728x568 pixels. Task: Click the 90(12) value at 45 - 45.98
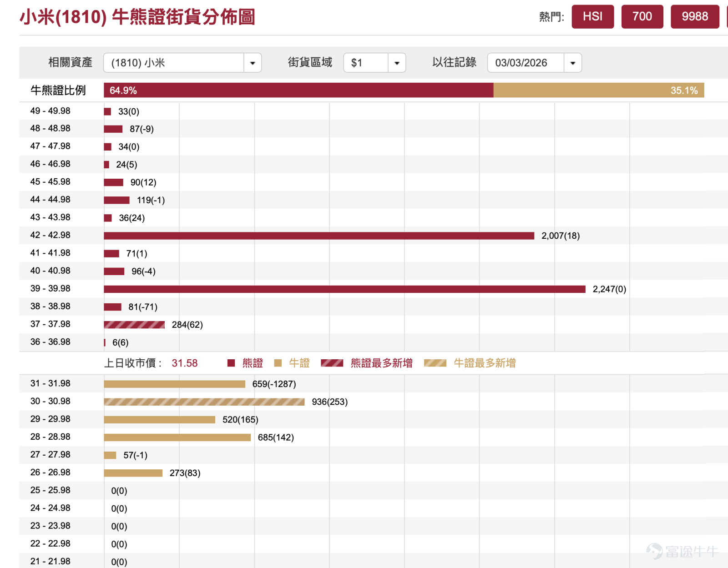click(x=143, y=182)
